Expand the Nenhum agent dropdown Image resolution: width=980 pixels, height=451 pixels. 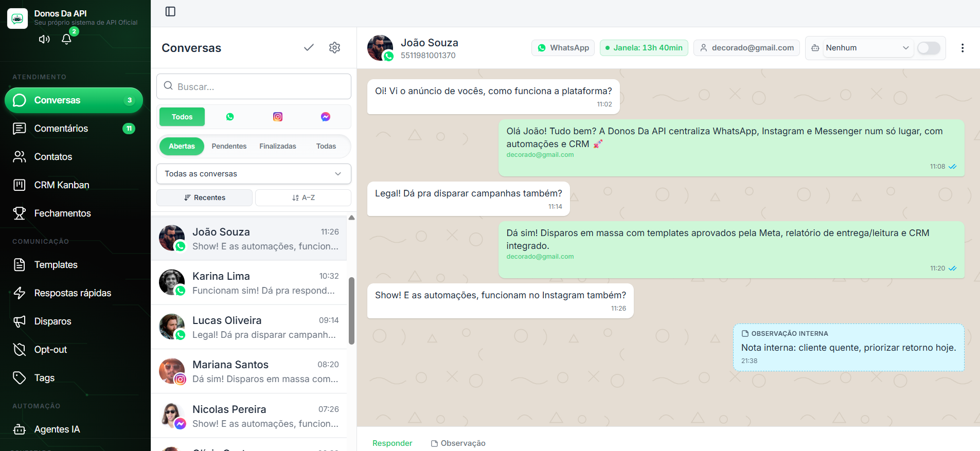point(868,48)
